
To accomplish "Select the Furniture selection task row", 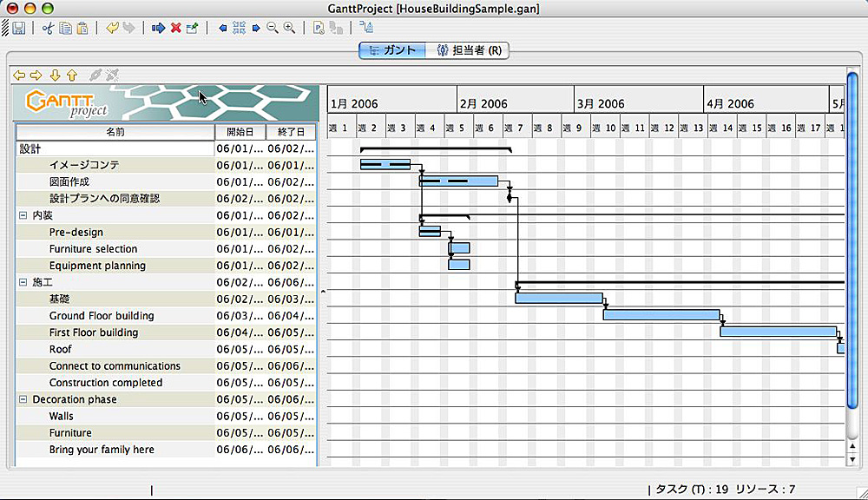I will (93, 249).
